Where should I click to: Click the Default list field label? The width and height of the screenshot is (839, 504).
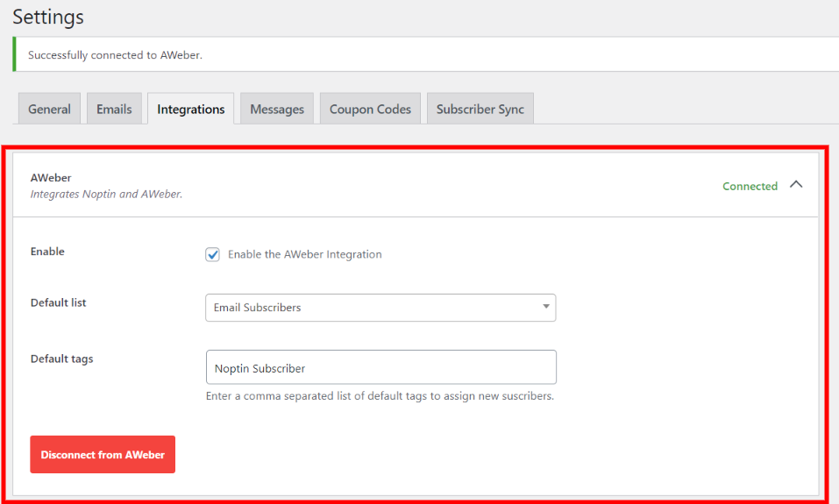[x=59, y=302]
